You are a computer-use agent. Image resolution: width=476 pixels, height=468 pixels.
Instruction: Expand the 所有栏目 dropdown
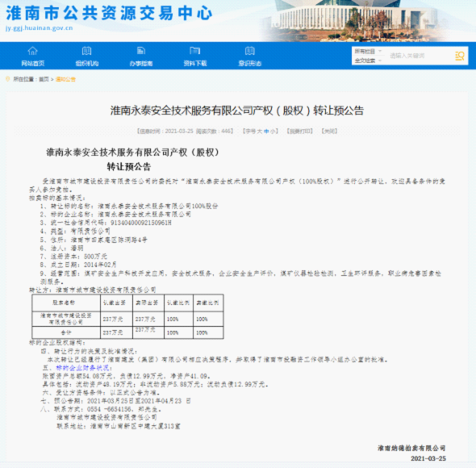point(368,52)
